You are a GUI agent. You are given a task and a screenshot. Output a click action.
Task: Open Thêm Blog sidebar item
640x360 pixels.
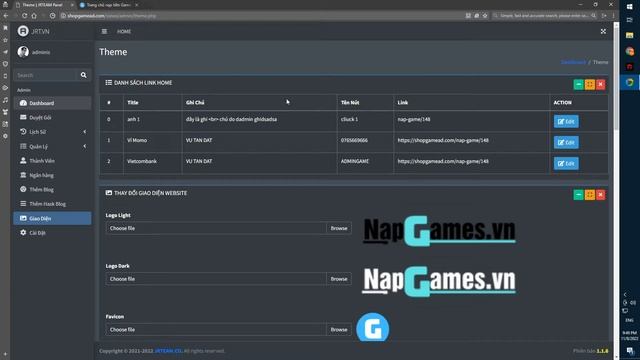point(52,189)
